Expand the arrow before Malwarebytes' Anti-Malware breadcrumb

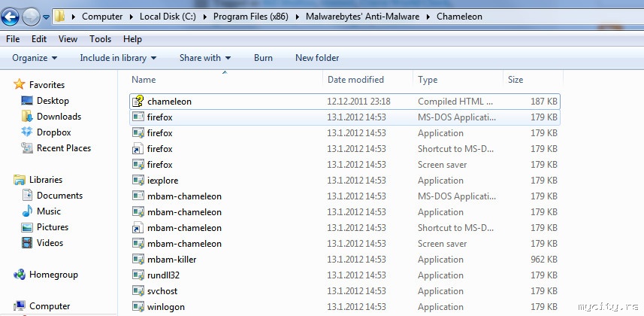298,17
